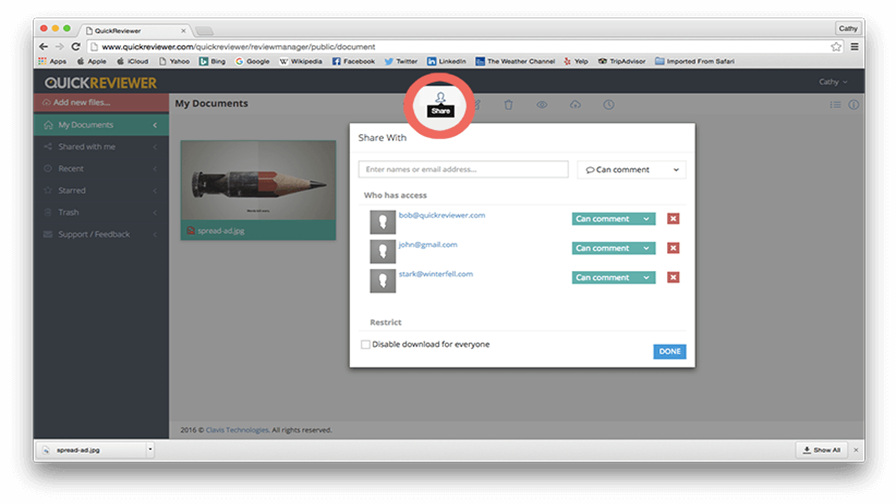Open The Weather Channel bookmark
896x504 pixels.
(515, 61)
